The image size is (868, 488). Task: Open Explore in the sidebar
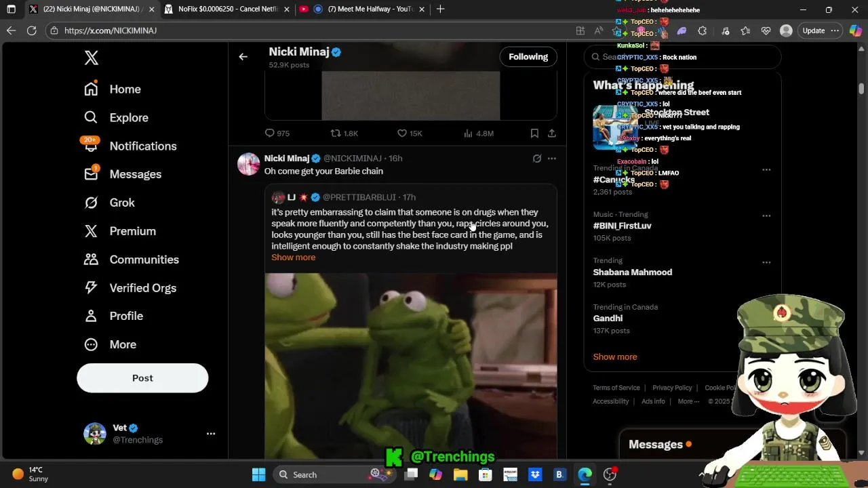[116, 117]
